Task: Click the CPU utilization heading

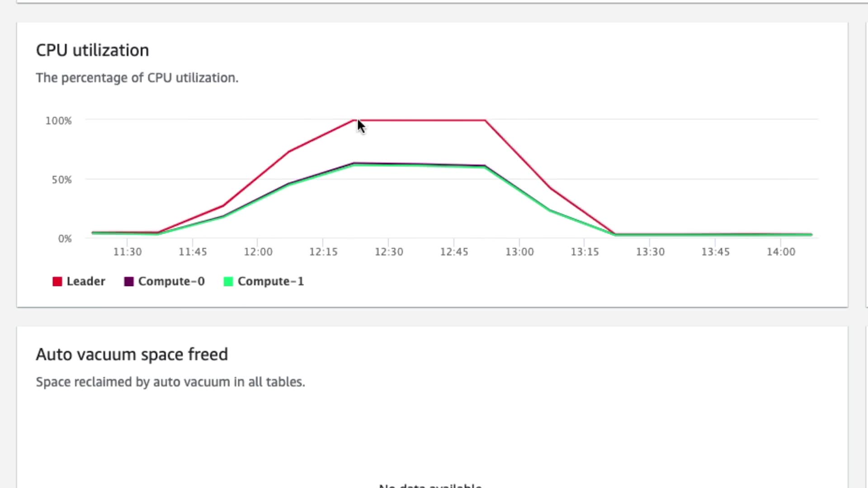Action: 92,50
